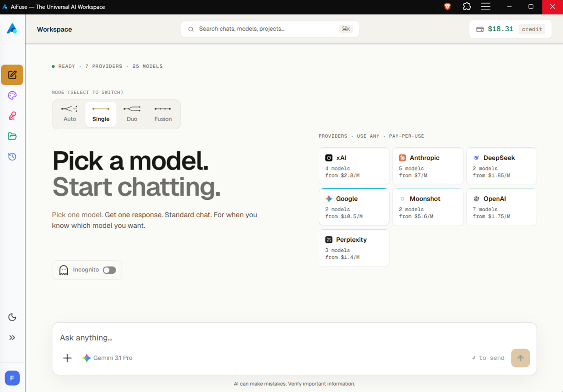Click the AiFuse icon in the title bar

click(x=5, y=7)
